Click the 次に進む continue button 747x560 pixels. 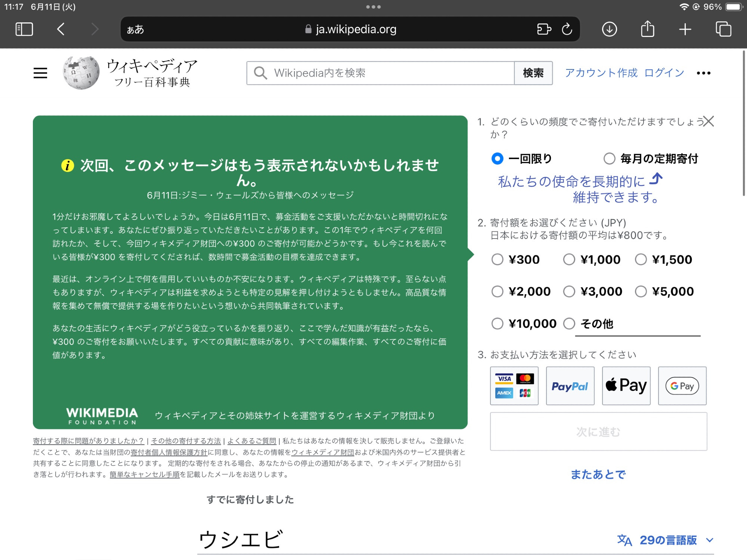point(599,432)
